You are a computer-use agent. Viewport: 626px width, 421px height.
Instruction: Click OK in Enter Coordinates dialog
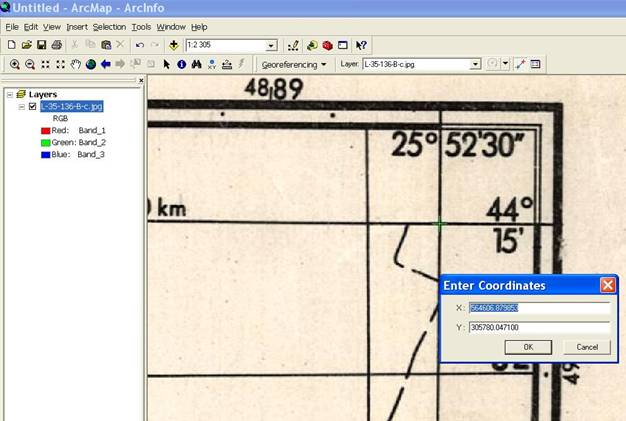(x=528, y=347)
